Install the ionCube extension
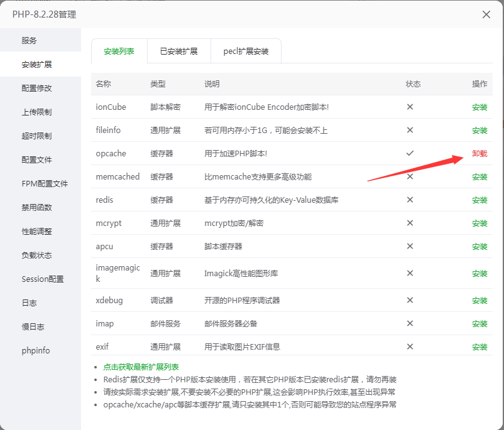This screenshot has width=504, height=430. pos(479,107)
